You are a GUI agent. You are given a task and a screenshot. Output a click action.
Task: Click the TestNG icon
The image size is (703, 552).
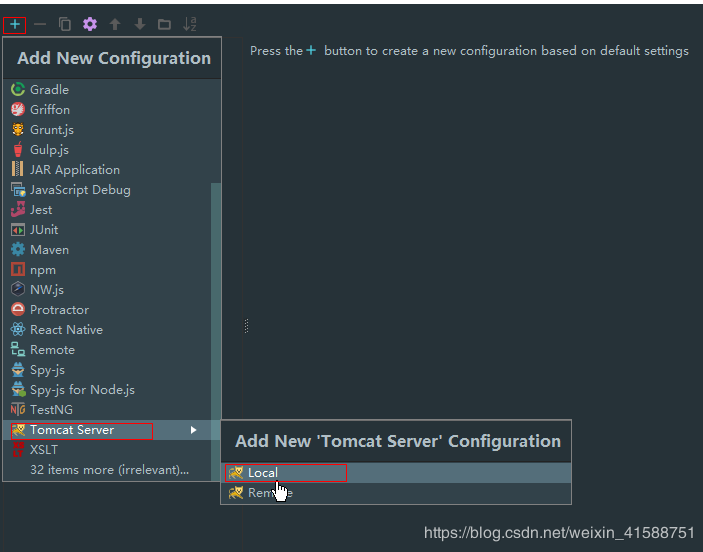click(18, 409)
